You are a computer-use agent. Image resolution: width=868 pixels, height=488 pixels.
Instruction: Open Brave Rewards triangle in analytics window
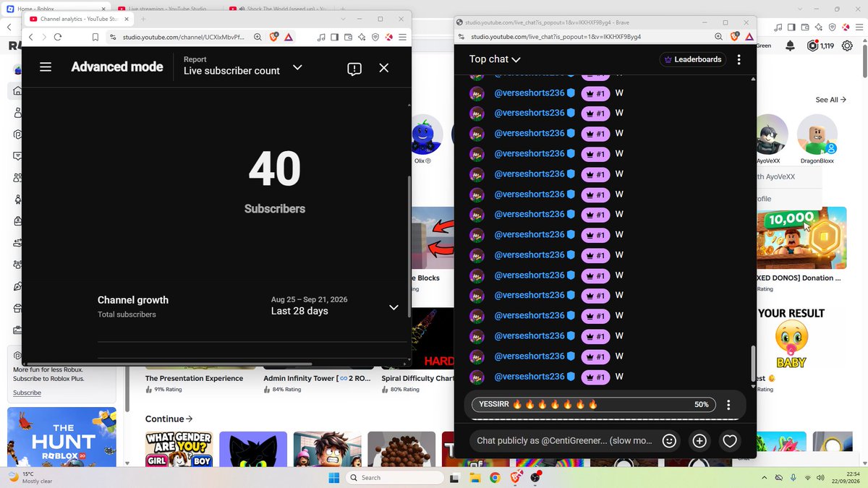click(x=288, y=37)
